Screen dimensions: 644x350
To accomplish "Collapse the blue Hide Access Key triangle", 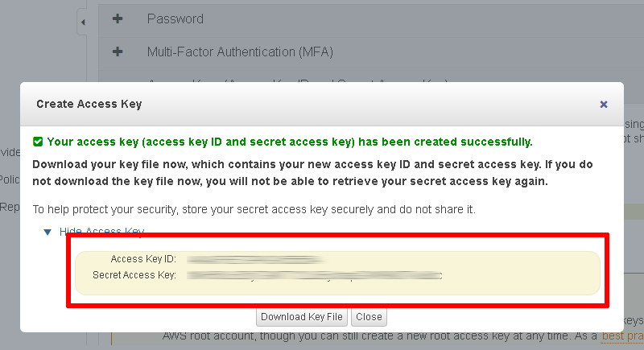I will pyautogui.click(x=47, y=233).
